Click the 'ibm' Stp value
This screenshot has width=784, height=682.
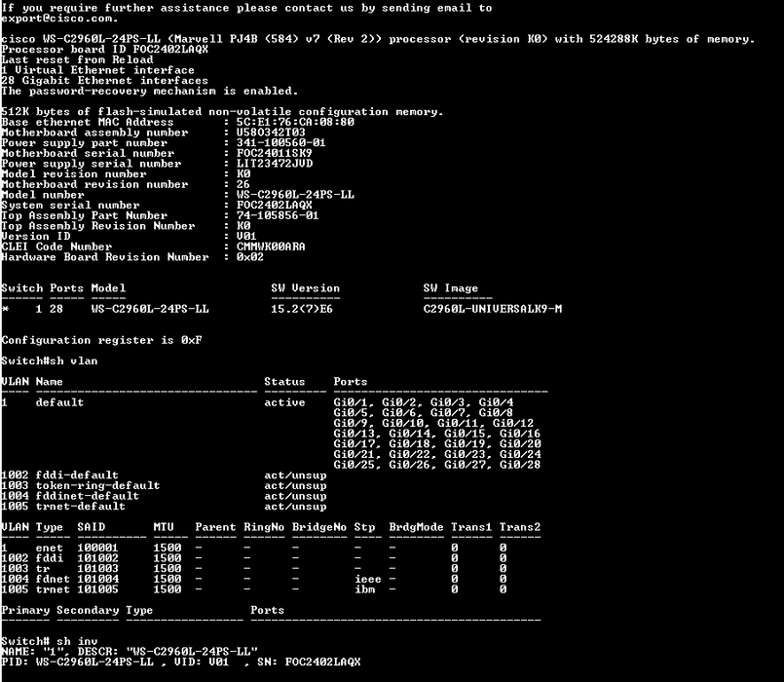pos(364,590)
